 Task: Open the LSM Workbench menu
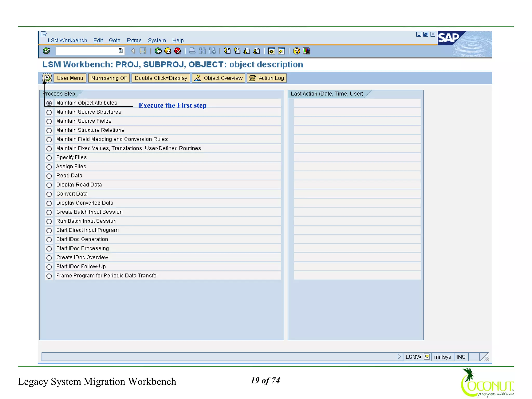67,41
